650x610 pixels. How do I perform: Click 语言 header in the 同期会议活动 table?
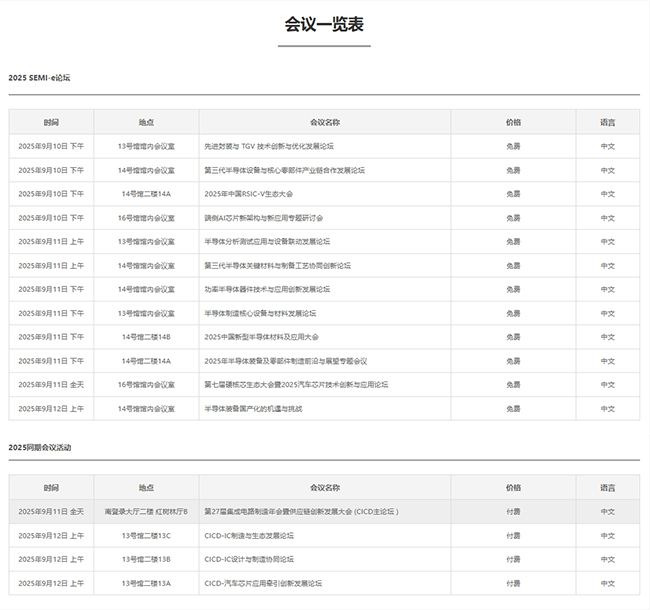(608, 488)
